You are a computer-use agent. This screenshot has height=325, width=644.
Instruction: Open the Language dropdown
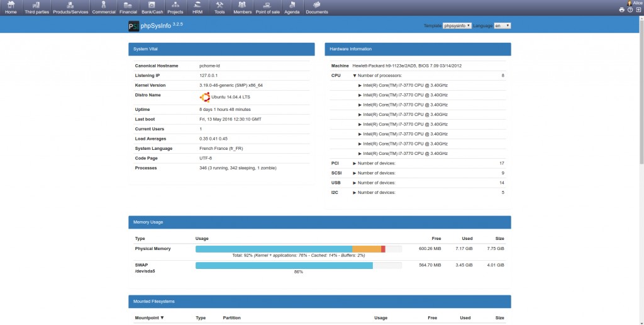pyautogui.click(x=502, y=26)
